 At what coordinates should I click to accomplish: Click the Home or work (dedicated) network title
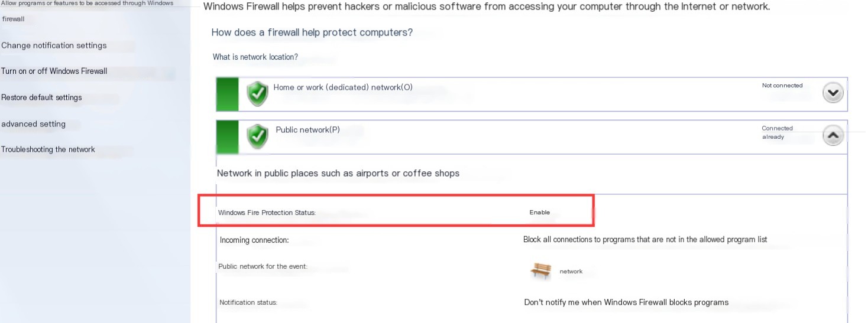(343, 87)
